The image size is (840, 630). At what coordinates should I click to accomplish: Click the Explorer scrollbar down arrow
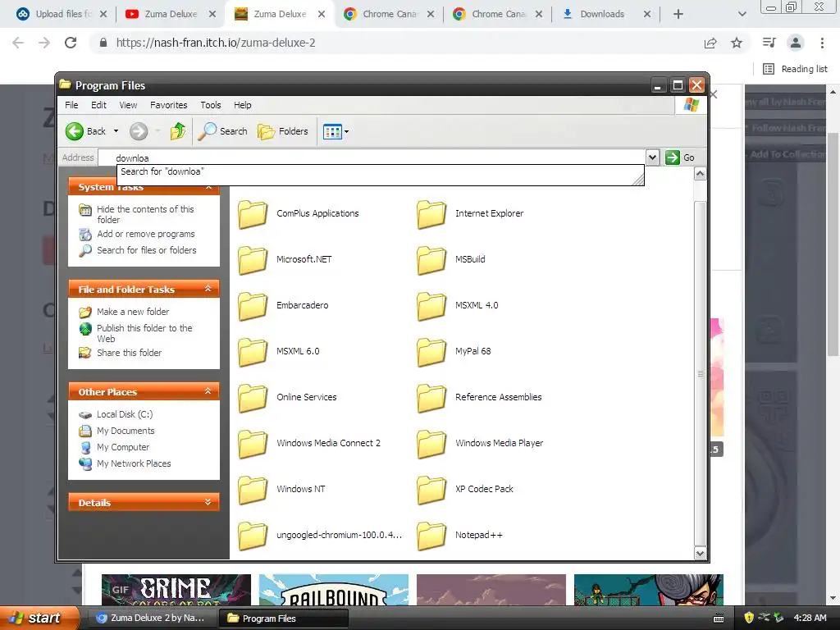tap(701, 553)
